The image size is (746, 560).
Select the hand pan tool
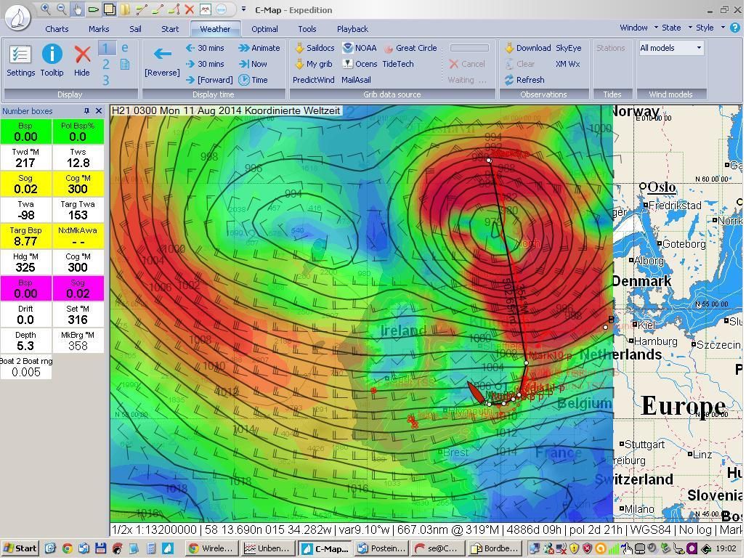(78, 9)
